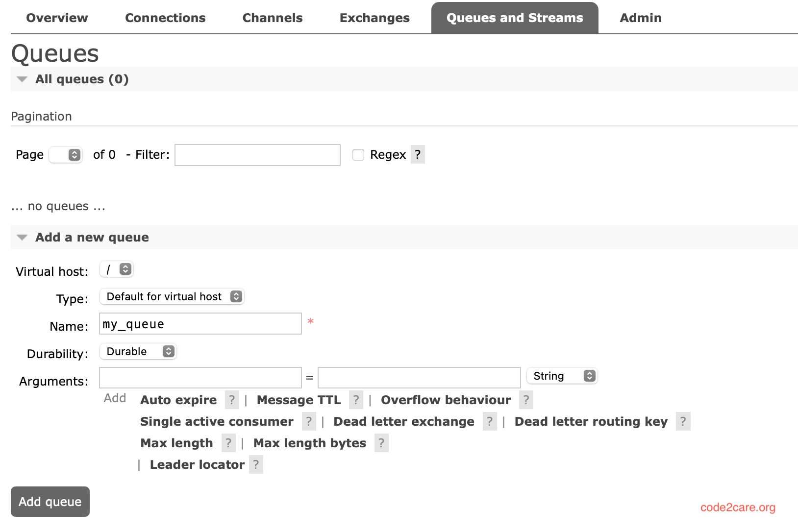Screen dimensions: 798x532
Task: Open the Virtual host dropdown
Action: (x=116, y=269)
